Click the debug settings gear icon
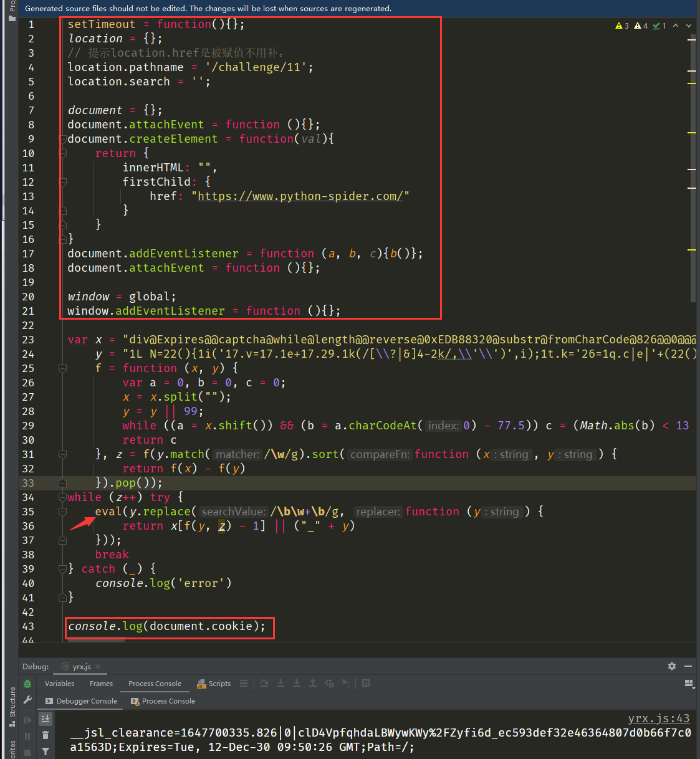The width and height of the screenshot is (700, 759). click(671, 666)
